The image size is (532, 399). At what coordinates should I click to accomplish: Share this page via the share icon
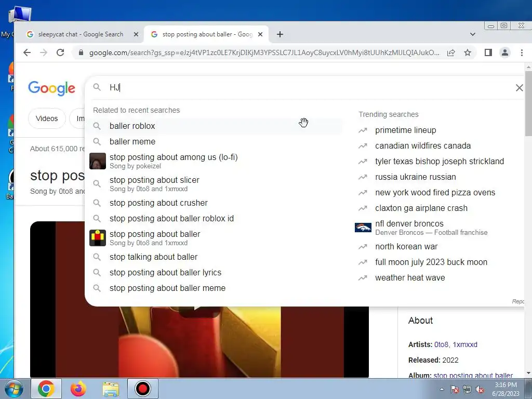tap(451, 52)
